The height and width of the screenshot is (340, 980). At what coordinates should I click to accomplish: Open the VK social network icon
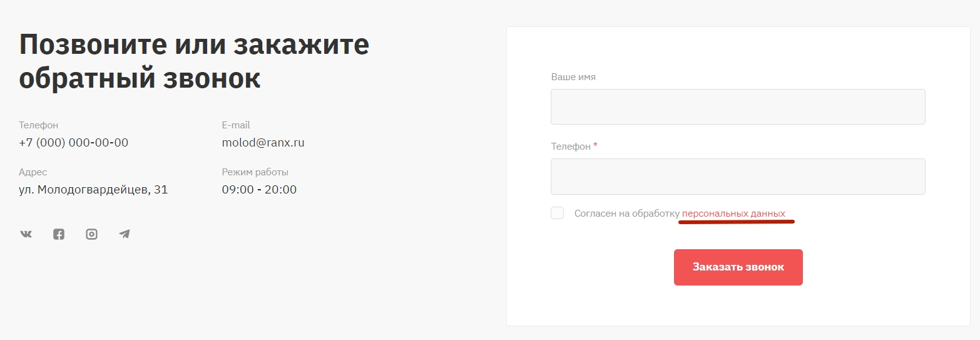26,234
